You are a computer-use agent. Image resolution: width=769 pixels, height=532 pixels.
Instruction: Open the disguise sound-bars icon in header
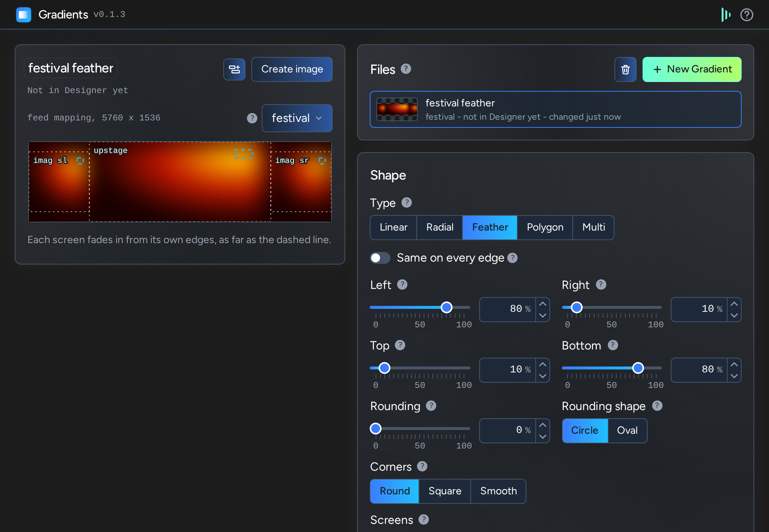(726, 15)
